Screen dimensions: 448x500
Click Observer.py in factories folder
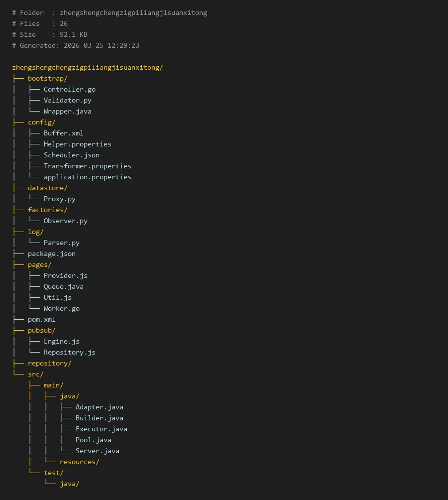(65, 221)
